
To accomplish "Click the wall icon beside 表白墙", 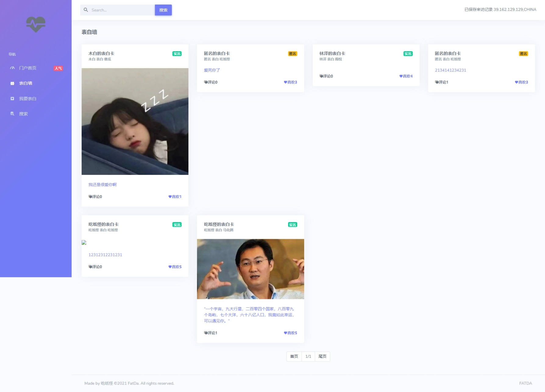I will pos(12,83).
